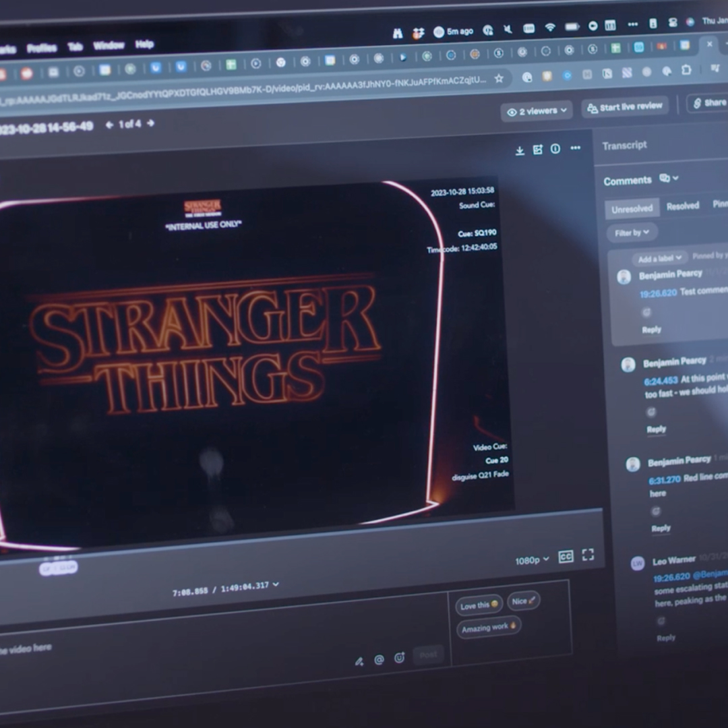Open the Filter by dropdown

632,233
